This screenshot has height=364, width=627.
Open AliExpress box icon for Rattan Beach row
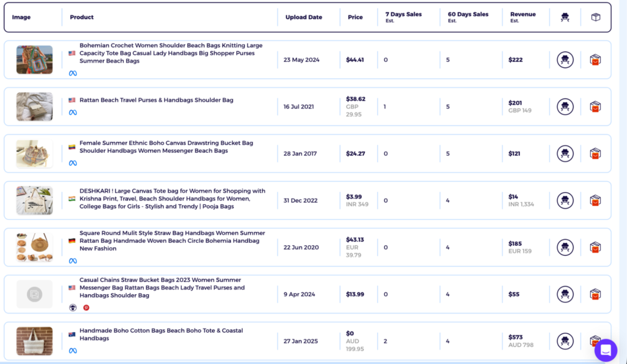coord(595,106)
